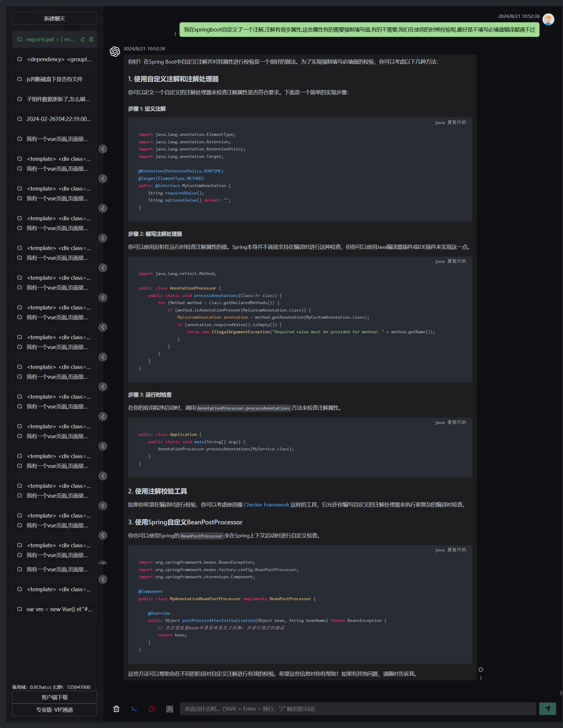
Task: Click the 画 drawing mode icon
Action: click(x=170, y=709)
